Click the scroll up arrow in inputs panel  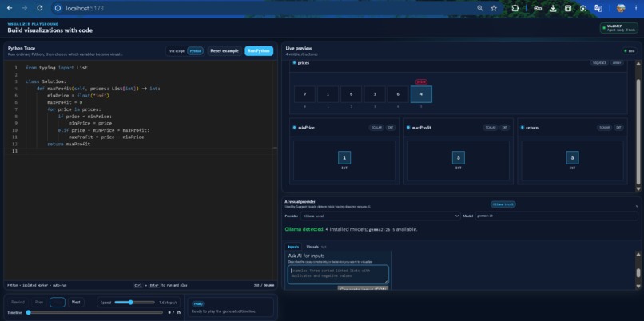(x=638, y=254)
